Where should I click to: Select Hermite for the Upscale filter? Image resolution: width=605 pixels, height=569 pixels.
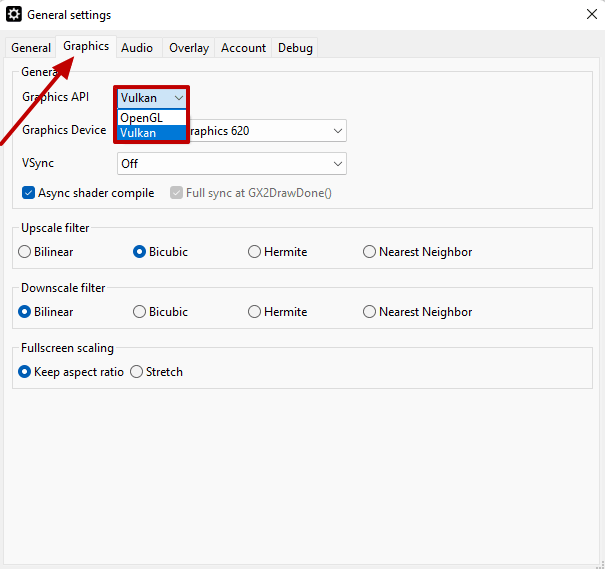point(277,252)
